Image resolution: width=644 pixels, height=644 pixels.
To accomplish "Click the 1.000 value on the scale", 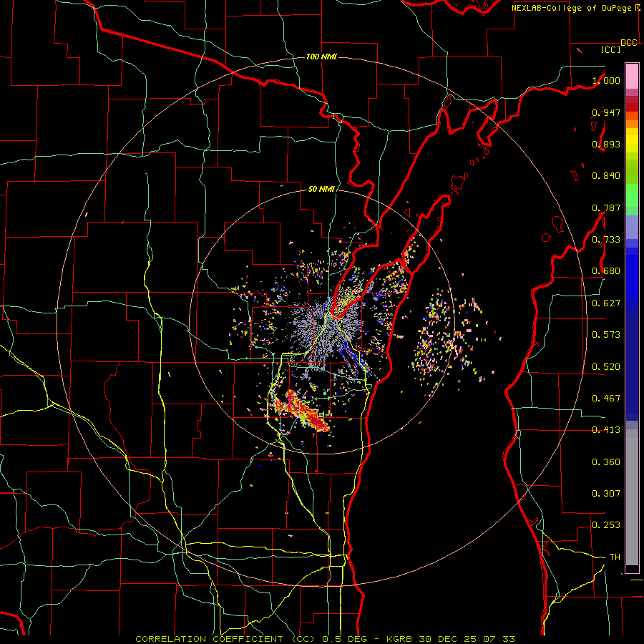I will (606, 80).
